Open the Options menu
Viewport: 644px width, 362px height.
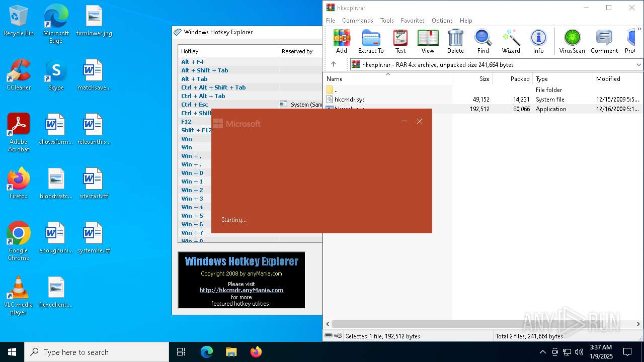442,21
